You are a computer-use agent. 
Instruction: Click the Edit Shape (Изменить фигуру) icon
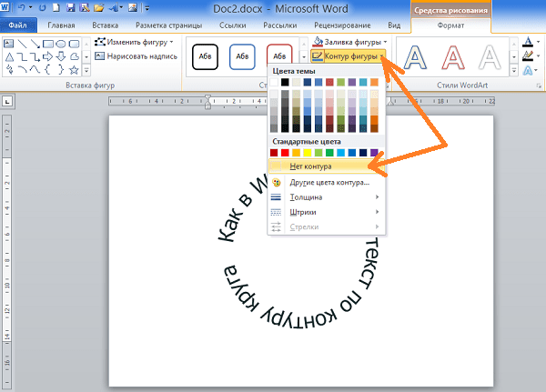click(x=99, y=43)
